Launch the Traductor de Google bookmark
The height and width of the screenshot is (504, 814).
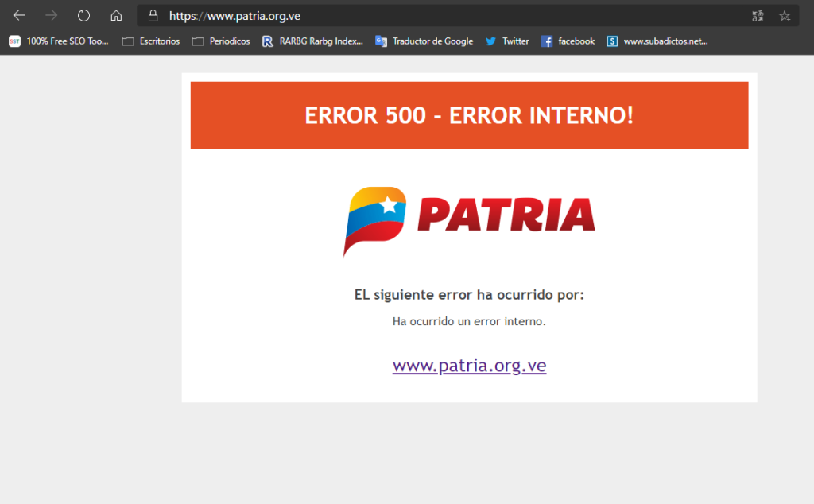424,41
